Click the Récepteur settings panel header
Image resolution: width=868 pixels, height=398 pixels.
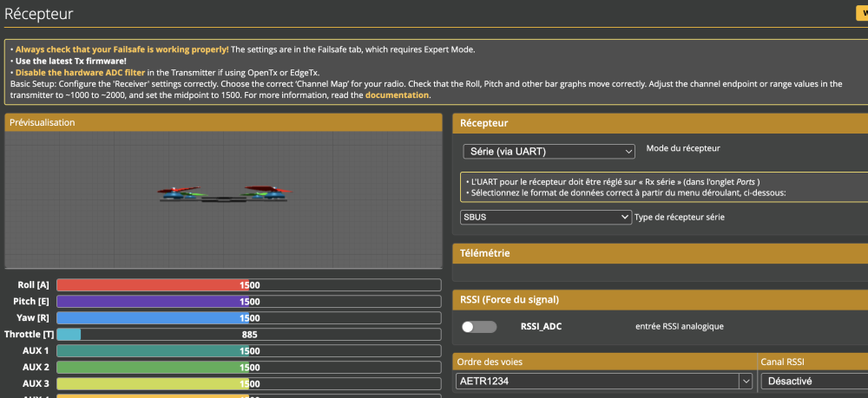[660, 123]
